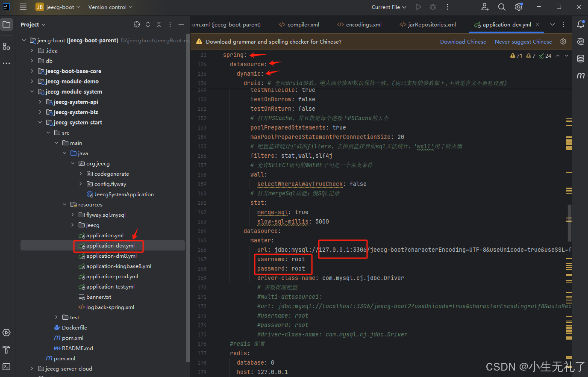Switch to the compiler.xml tab
588x377 pixels.
[x=299, y=24]
